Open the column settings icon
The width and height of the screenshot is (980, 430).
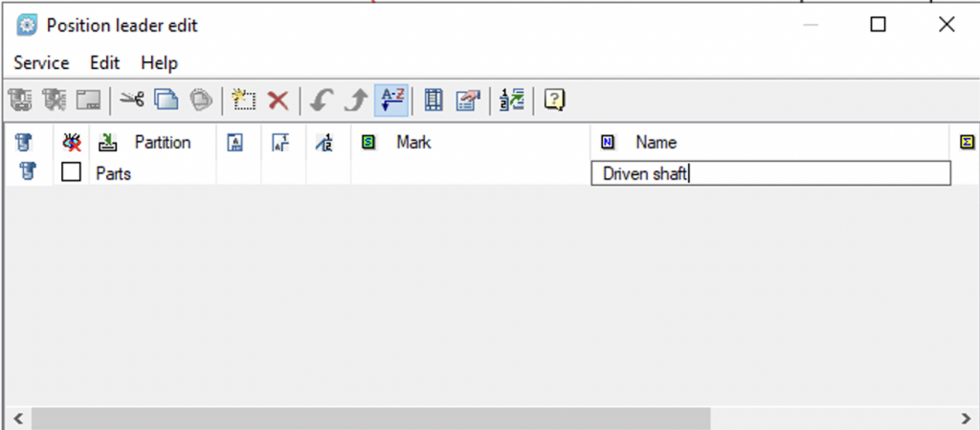tap(434, 100)
